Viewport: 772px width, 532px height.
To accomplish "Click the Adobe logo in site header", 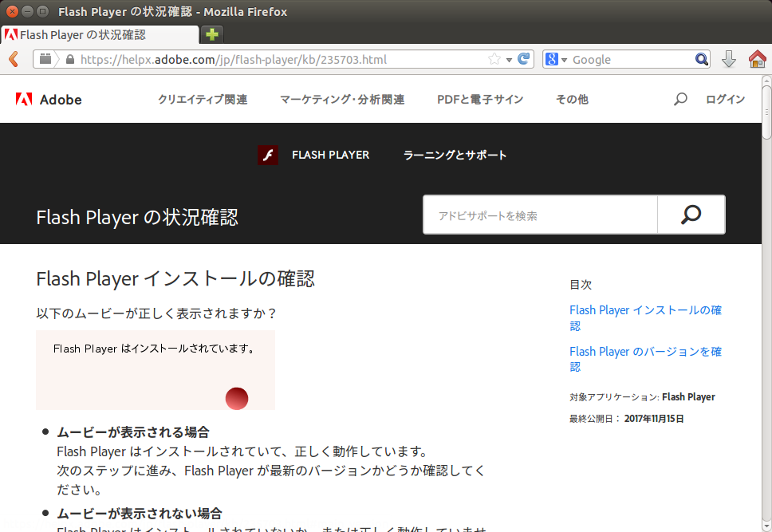I will tap(49, 100).
